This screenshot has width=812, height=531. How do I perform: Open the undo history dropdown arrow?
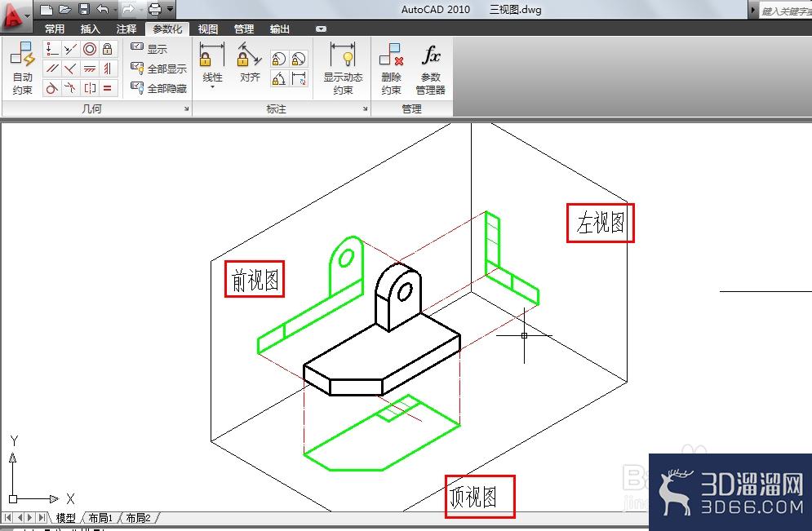(x=114, y=9)
